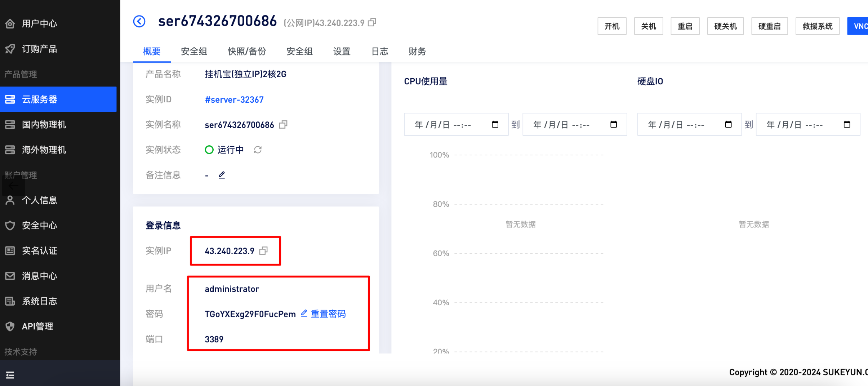Open the 财务 tab
Viewport: 868px width, 386px height.
tap(417, 52)
